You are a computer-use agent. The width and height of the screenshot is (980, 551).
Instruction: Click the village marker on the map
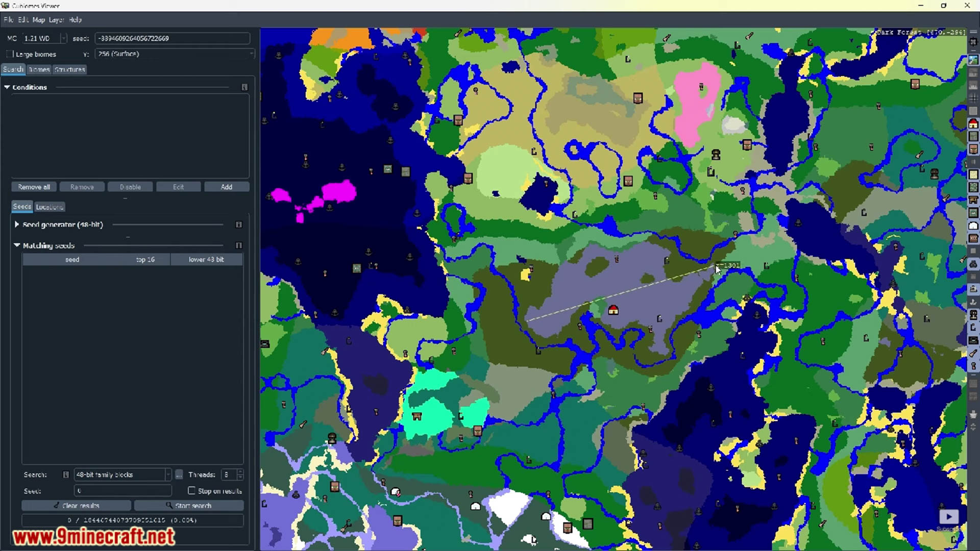pos(613,310)
